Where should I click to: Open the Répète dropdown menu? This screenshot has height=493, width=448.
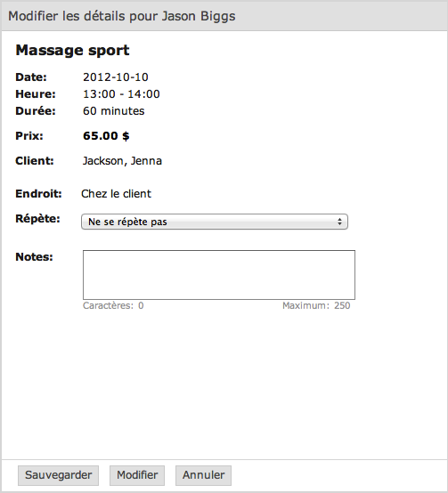pos(215,222)
